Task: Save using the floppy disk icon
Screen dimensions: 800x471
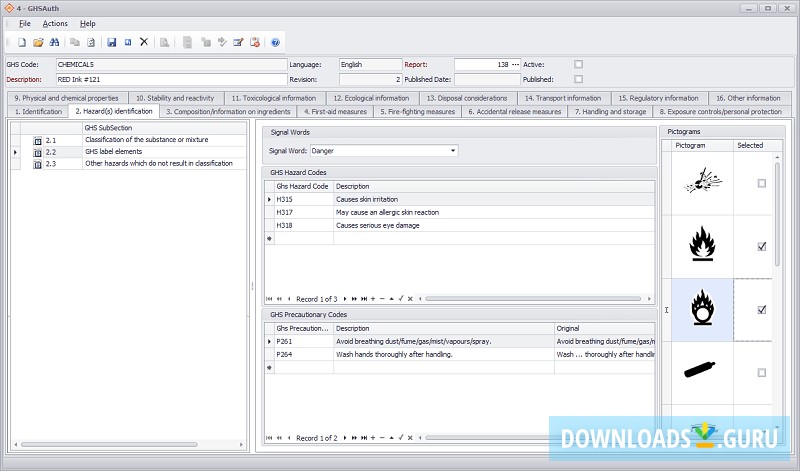Action: pos(111,42)
